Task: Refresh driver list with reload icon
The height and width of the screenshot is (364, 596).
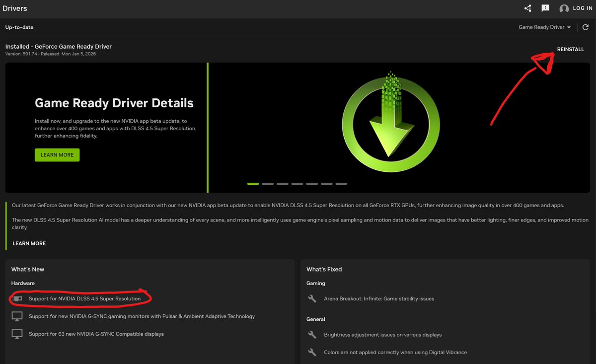Action: pos(586,27)
